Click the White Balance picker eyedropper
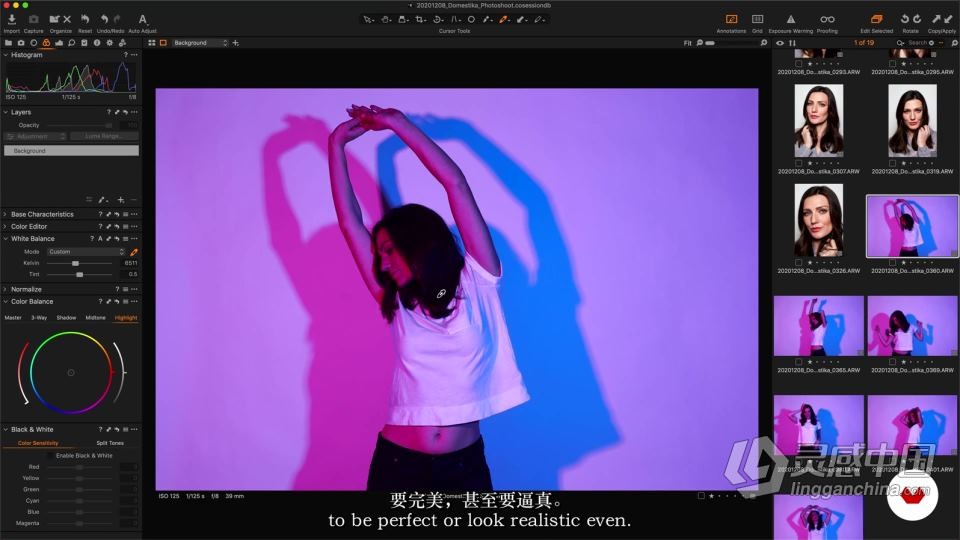 tap(133, 252)
